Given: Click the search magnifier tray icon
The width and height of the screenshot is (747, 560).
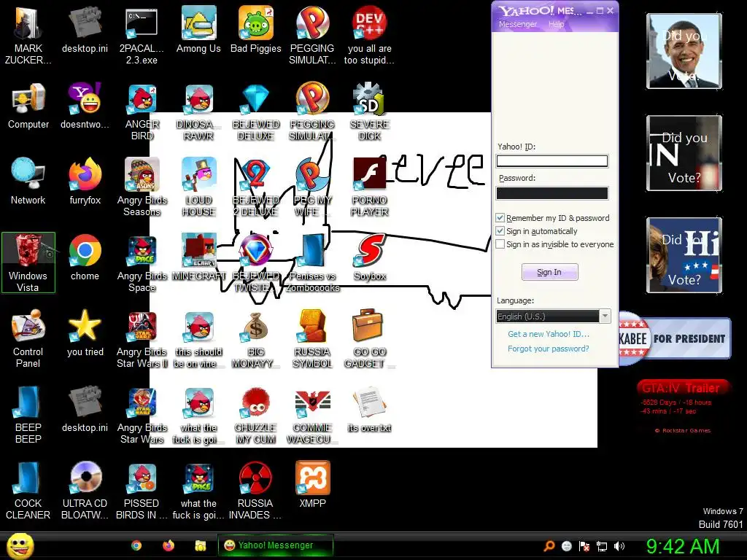Looking at the screenshot, I should coord(549,546).
